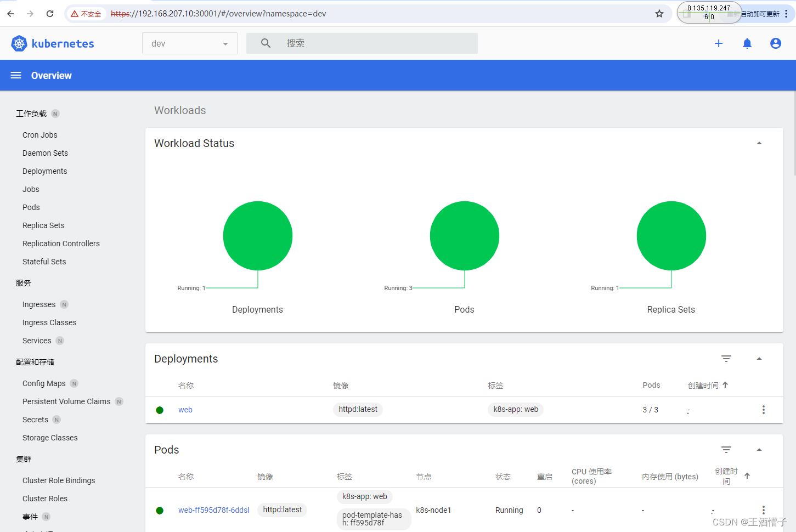
Task: Click the 3 / 3 pods count
Action: pyautogui.click(x=651, y=410)
